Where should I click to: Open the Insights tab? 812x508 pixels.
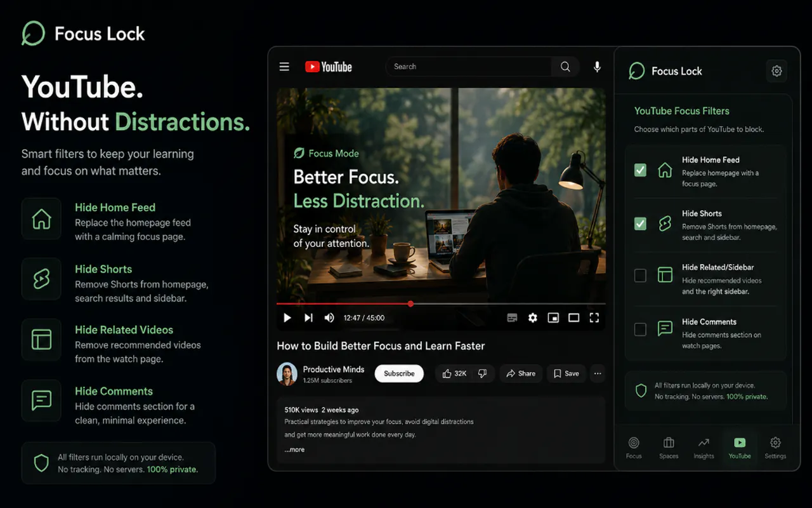[704, 447]
